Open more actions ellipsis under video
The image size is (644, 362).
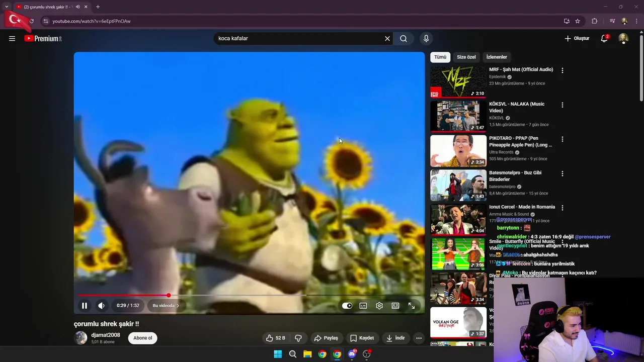(x=419, y=338)
